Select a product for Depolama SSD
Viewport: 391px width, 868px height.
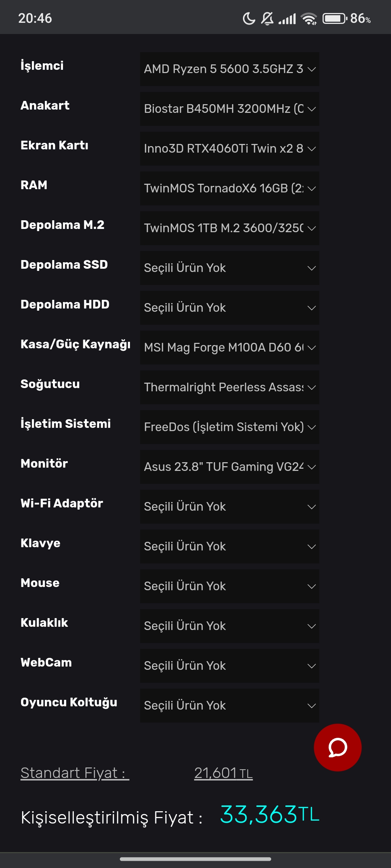point(230,268)
